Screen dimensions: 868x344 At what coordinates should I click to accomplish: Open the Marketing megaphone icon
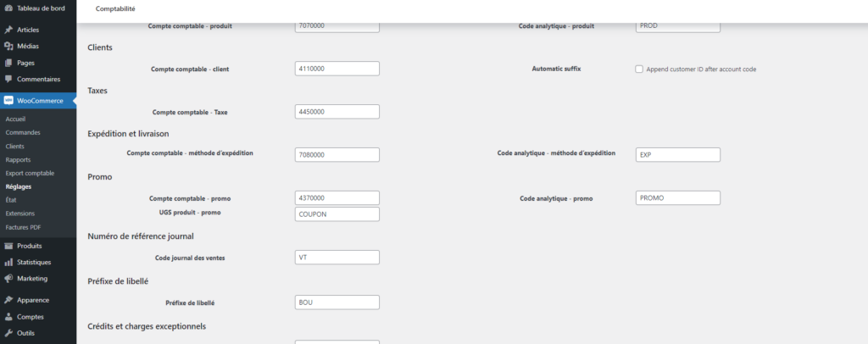pyautogui.click(x=8, y=278)
